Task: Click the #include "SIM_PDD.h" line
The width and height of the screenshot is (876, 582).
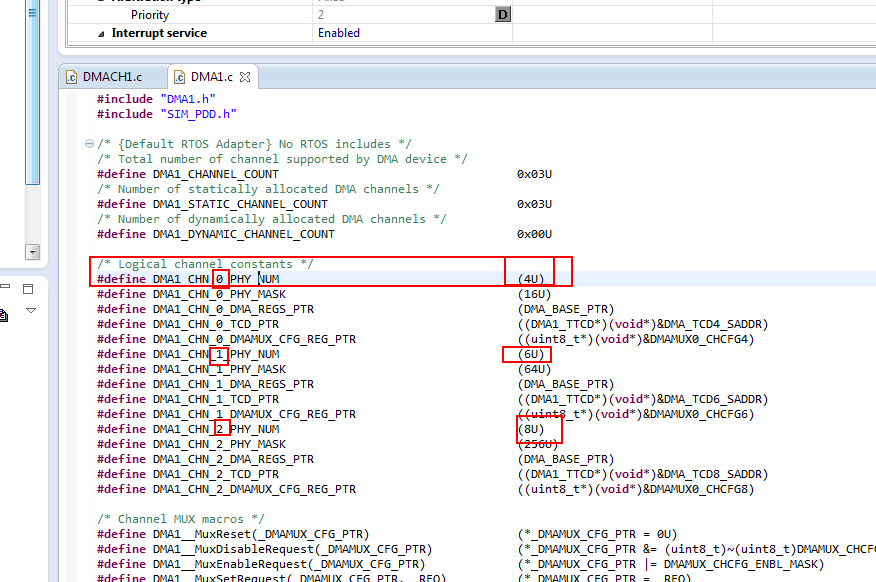Action: pyautogui.click(x=166, y=114)
